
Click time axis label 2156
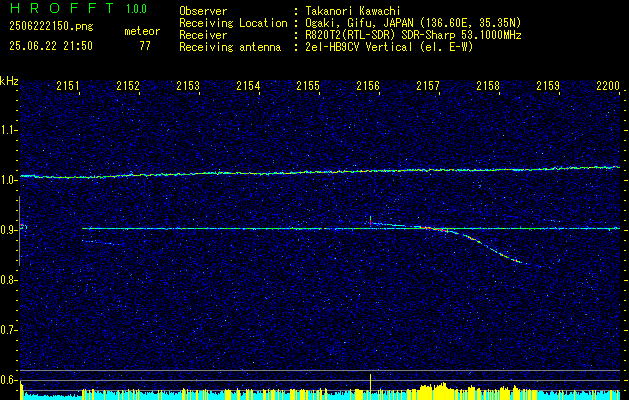pos(368,86)
